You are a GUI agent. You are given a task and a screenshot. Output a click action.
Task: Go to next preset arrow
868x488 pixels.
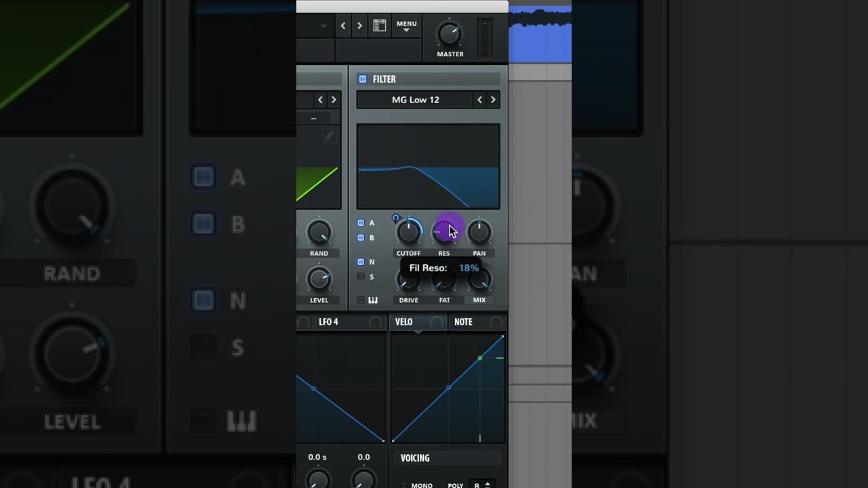pos(359,26)
